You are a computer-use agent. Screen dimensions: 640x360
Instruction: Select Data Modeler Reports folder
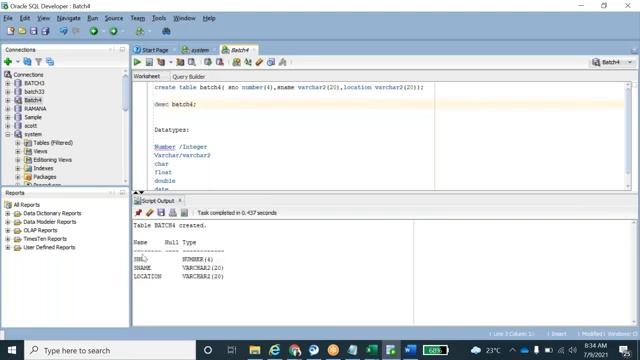(49, 222)
